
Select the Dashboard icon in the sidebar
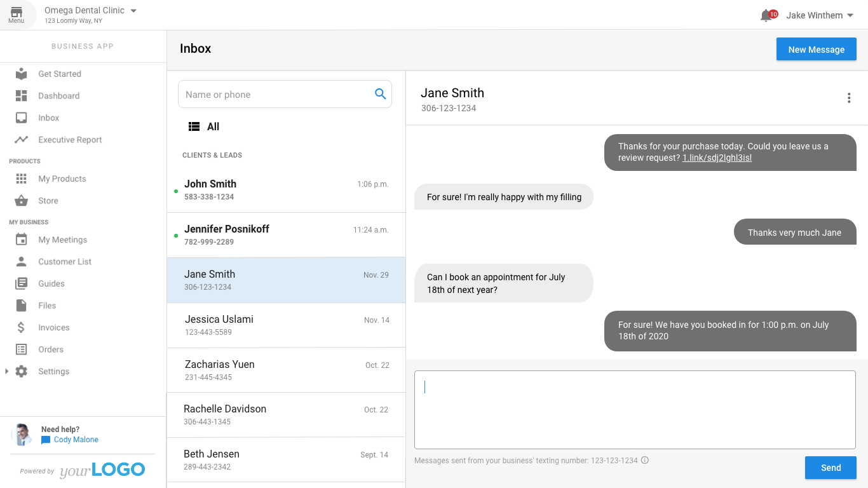pyautogui.click(x=22, y=95)
